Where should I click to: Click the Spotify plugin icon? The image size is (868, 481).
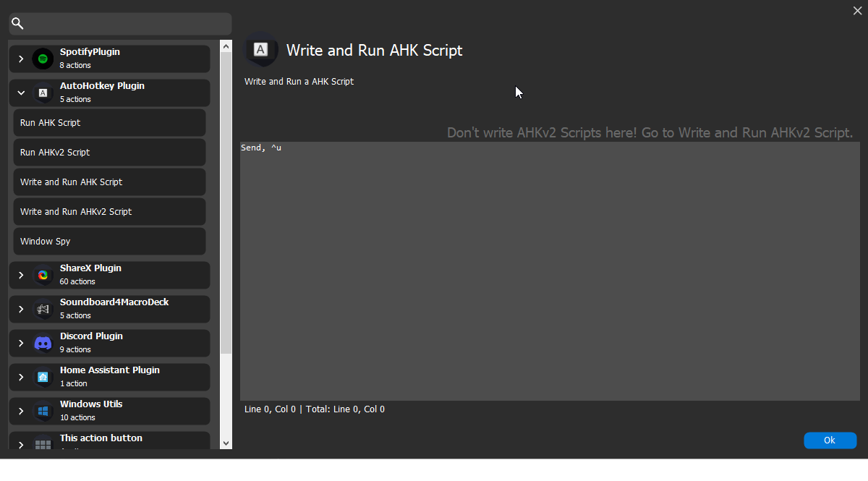pyautogui.click(x=43, y=59)
